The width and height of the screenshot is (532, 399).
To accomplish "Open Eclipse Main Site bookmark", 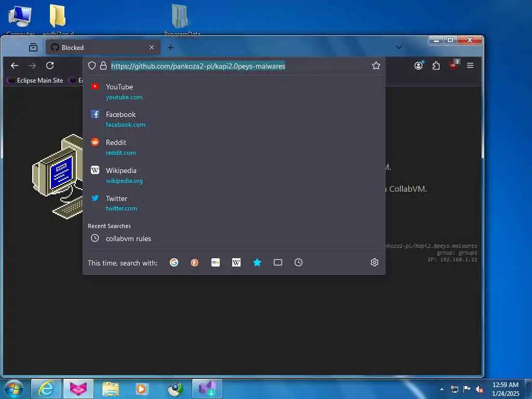I will coord(36,81).
